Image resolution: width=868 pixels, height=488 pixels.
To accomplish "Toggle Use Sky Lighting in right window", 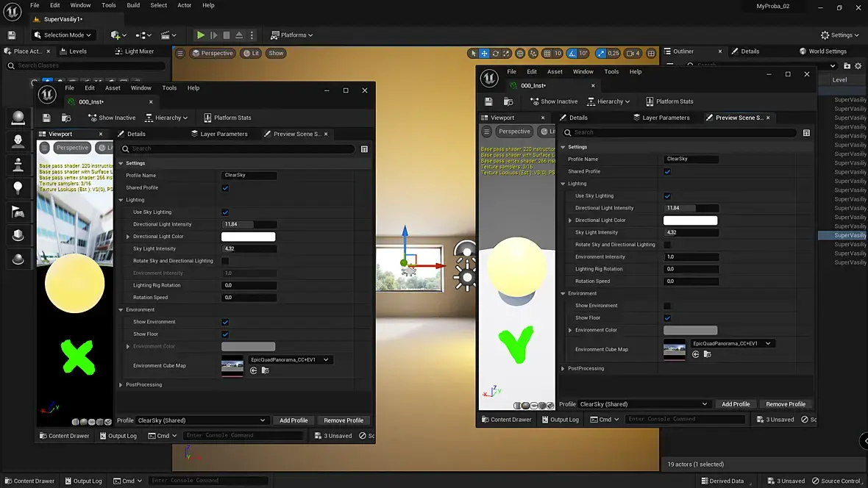I will (667, 196).
